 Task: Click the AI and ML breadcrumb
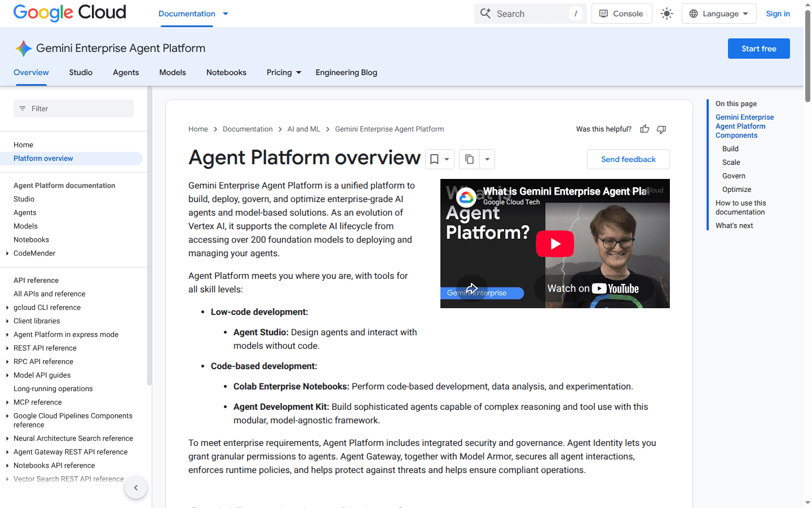(x=303, y=129)
